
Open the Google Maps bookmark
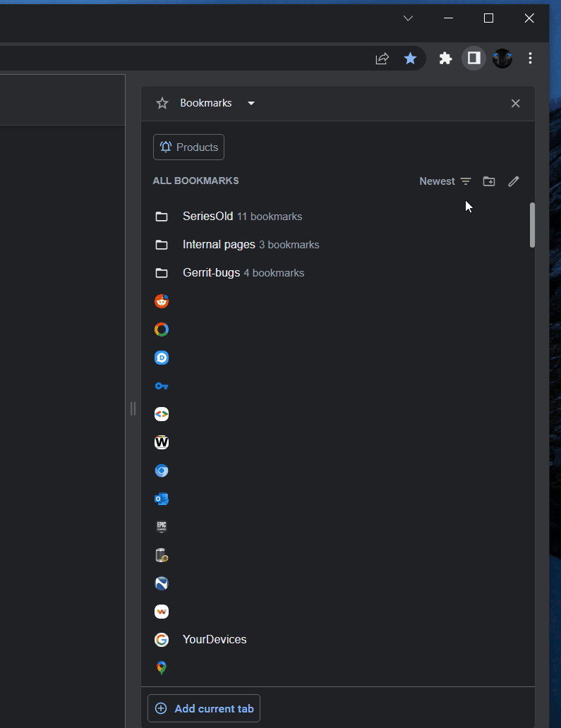162,668
